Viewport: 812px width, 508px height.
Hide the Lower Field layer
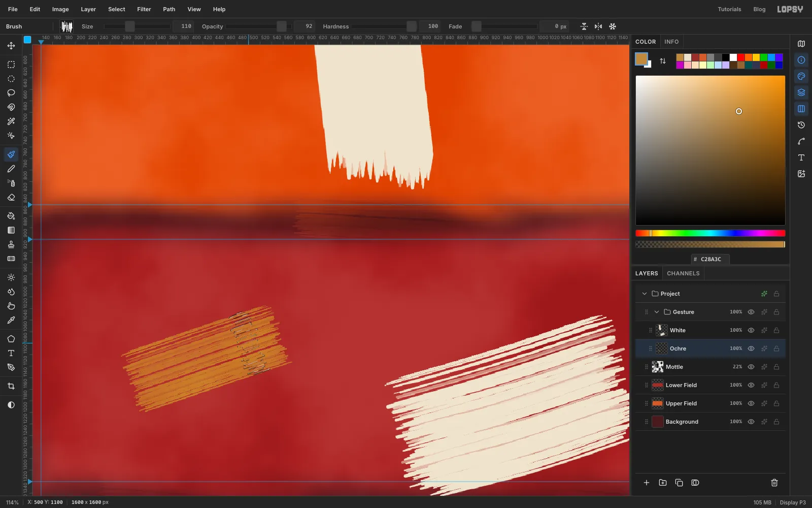[x=751, y=385]
